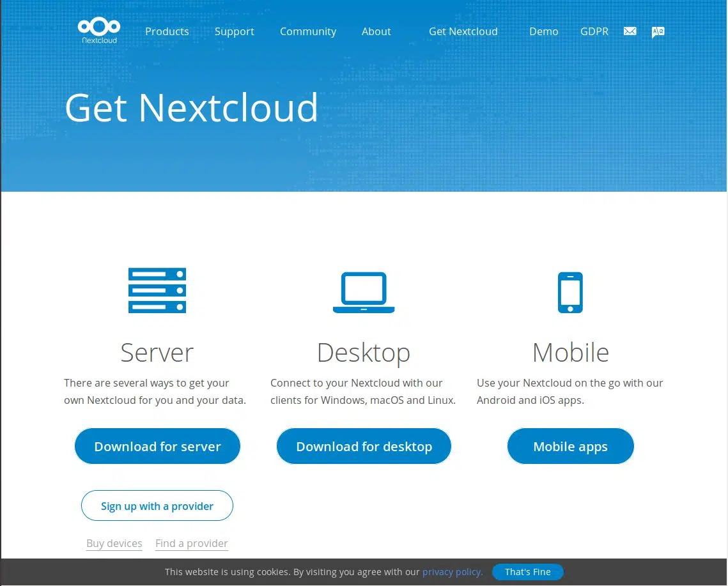The image size is (728, 586).
Task: Click the Nextcloud logo in the header
Action: click(x=99, y=29)
